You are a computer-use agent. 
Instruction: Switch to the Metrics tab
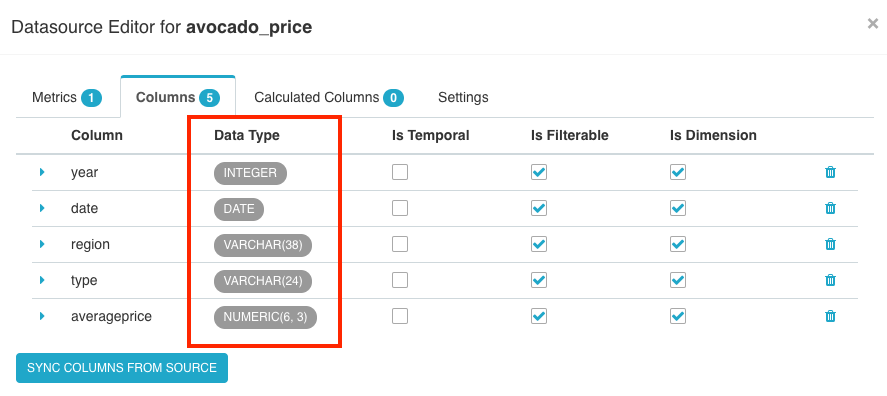[x=67, y=97]
